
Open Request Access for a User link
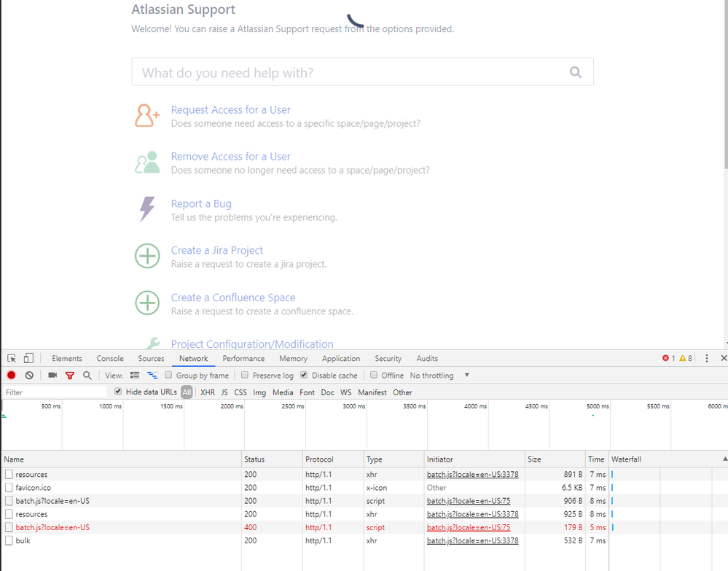(x=231, y=109)
